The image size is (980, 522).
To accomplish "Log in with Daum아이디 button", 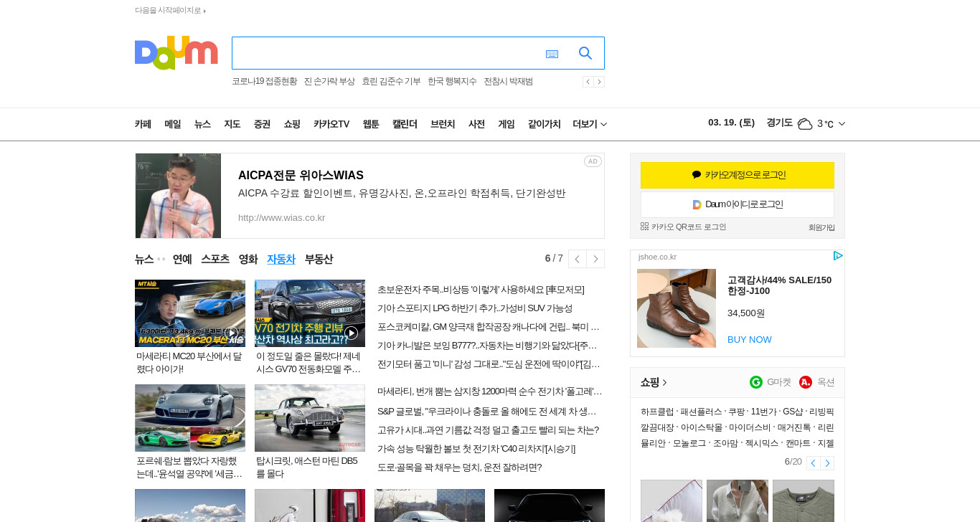I will (738, 204).
